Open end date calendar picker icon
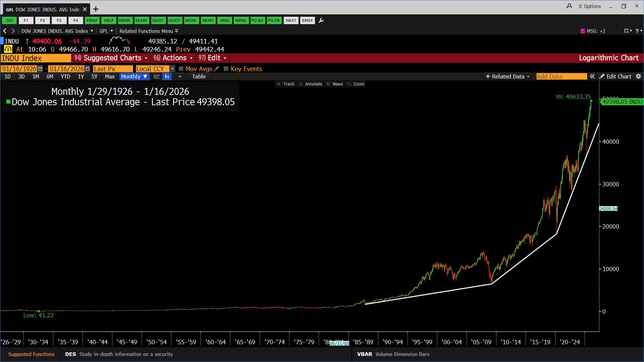The height and width of the screenshot is (362, 644). [x=88, y=69]
